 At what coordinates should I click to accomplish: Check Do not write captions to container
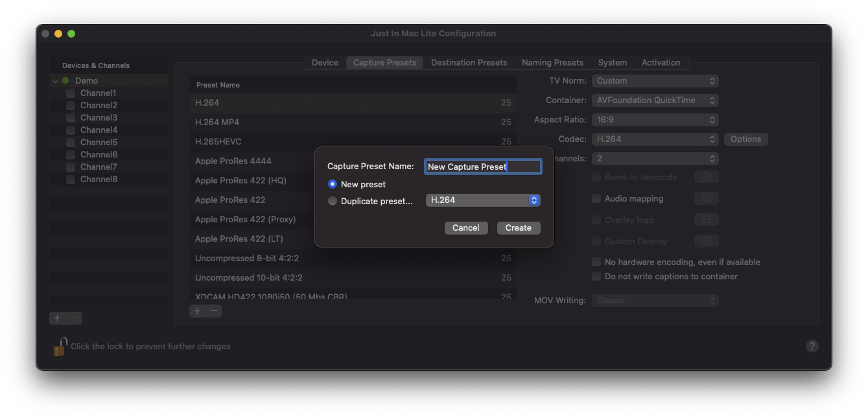(x=596, y=276)
